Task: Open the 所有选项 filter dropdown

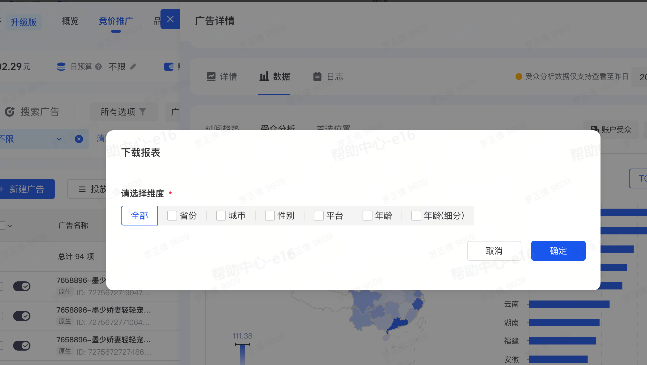Action: [x=123, y=112]
